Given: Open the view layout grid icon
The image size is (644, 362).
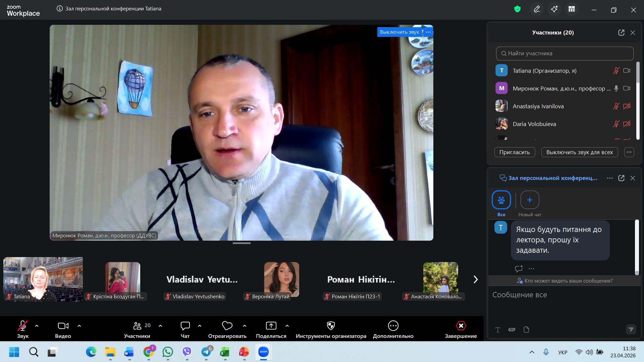Looking at the screenshot, I should click(572, 9).
